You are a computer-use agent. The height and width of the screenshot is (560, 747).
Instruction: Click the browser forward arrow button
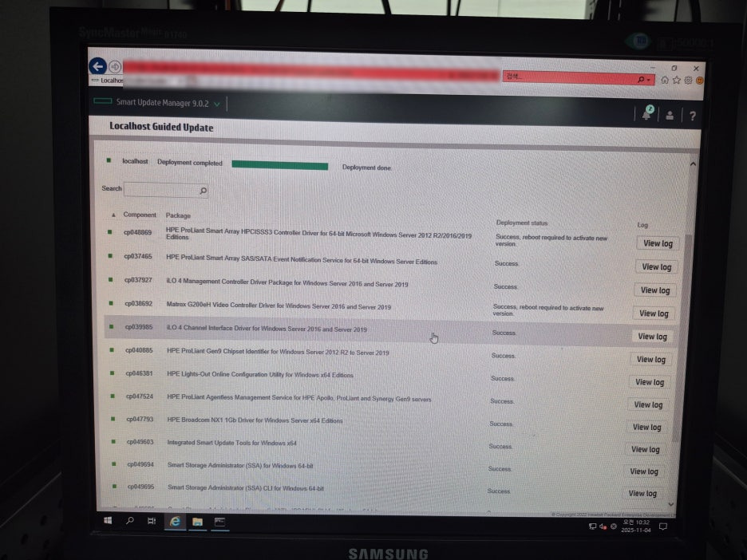[115, 66]
